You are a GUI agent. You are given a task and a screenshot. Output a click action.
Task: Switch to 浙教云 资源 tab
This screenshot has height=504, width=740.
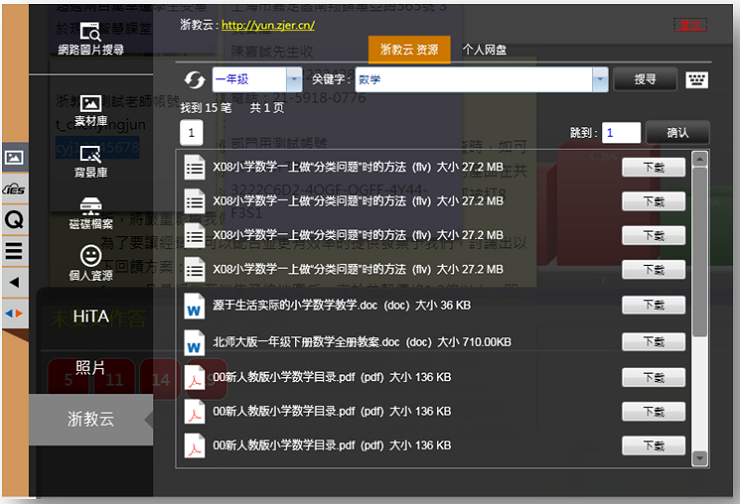tap(409, 50)
